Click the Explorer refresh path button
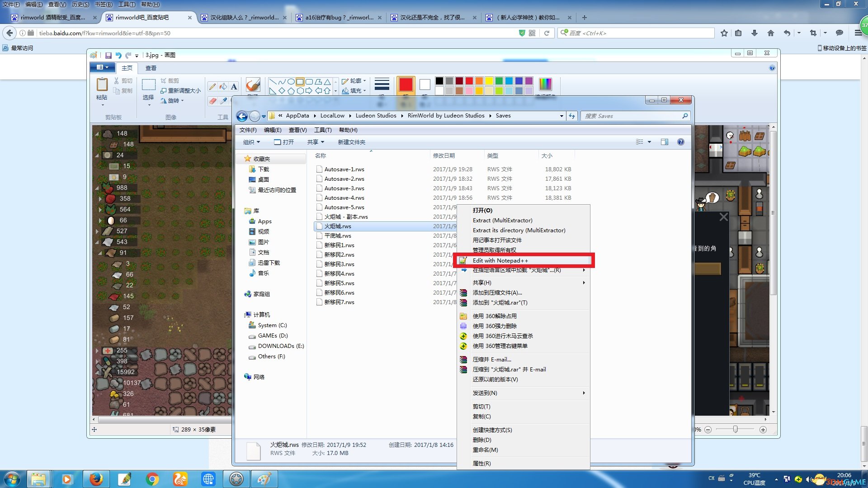 click(572, 116)
